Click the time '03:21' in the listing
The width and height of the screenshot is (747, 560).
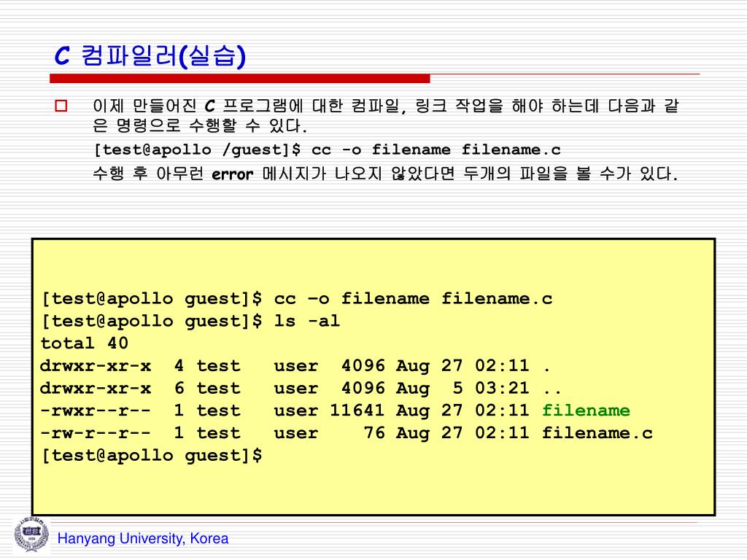tap(502, 388)
